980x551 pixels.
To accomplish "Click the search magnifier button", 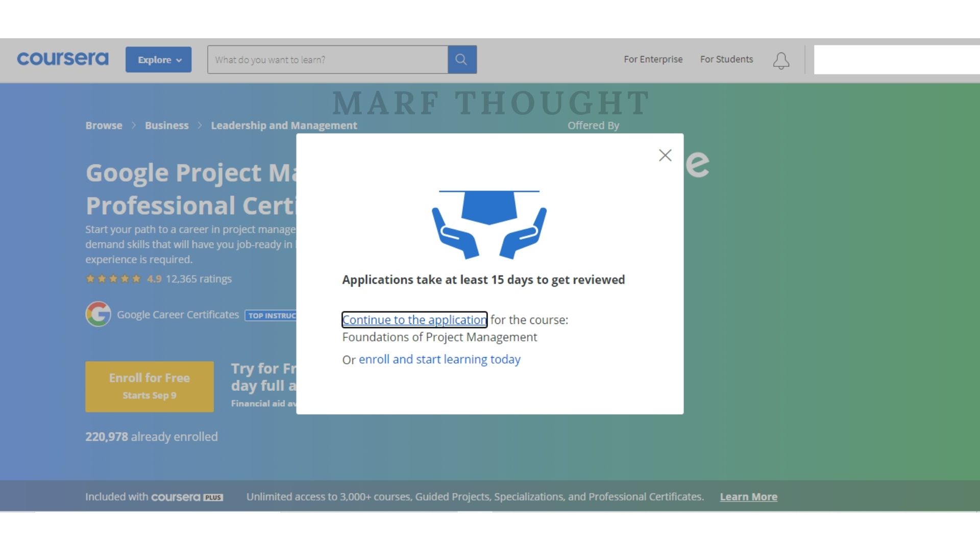I will click(x=461, y=60).
